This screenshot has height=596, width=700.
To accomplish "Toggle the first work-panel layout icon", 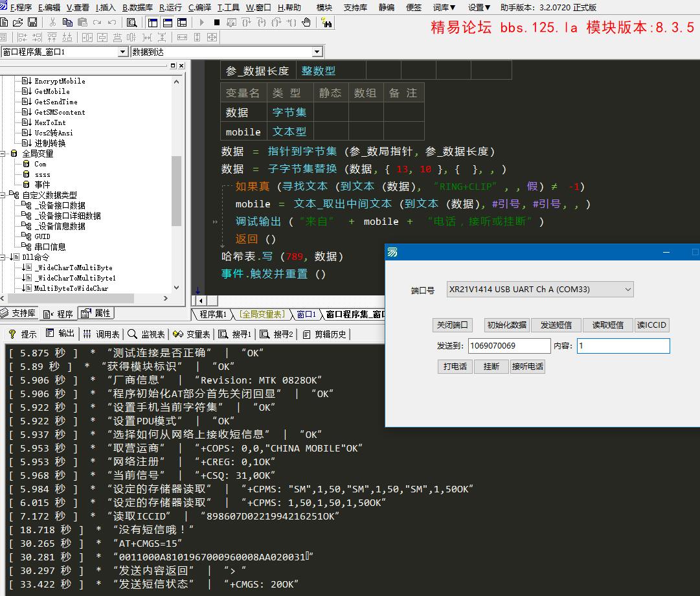I will coord(153,22).
